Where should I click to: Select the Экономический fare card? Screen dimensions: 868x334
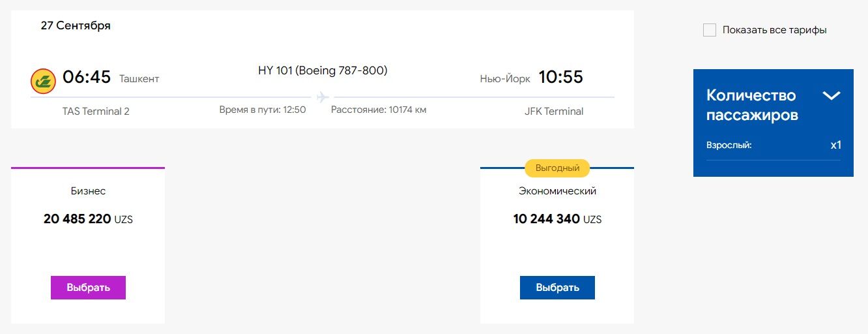[x=557, y=245]
